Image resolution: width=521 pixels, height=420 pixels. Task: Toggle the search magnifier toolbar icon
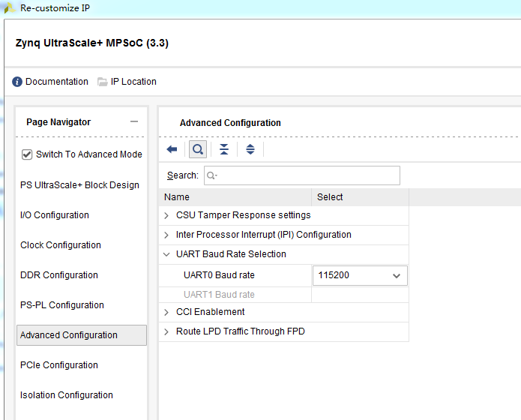[x=198, y=149]
